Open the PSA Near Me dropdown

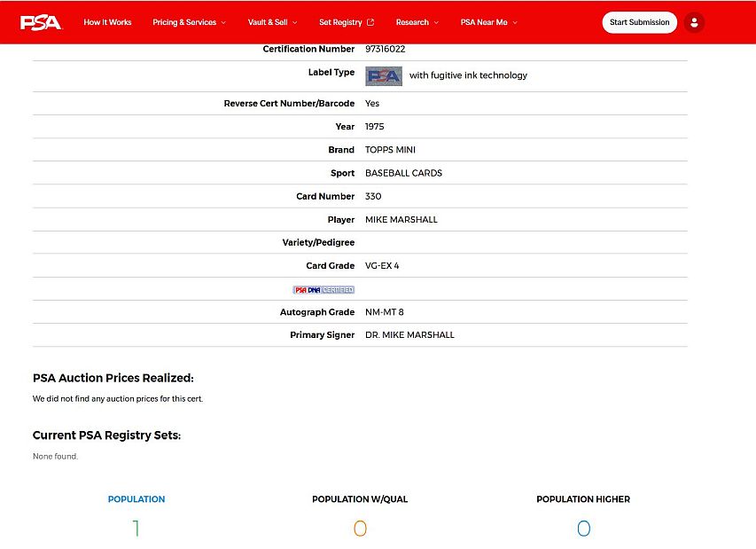[x=488, y=22]
